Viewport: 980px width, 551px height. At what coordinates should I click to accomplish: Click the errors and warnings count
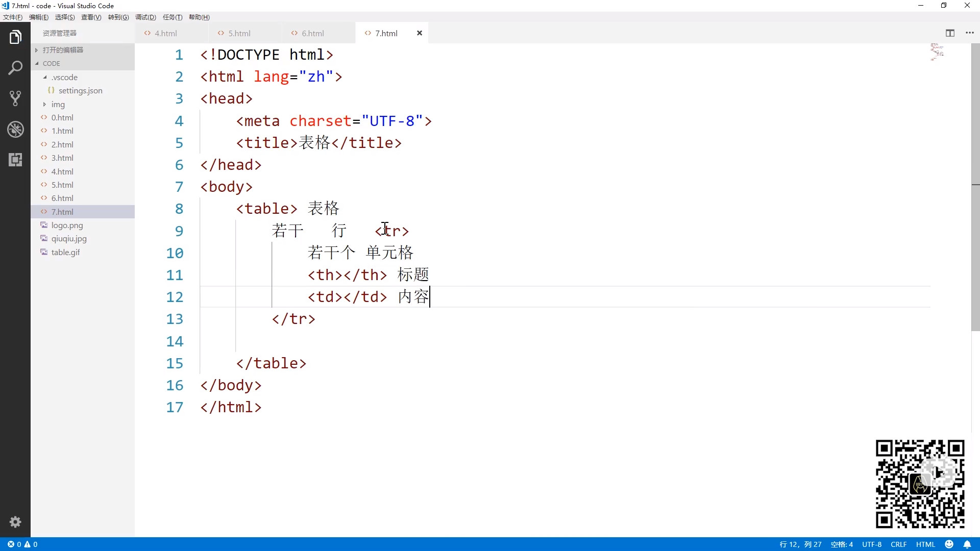coord(22,544)
